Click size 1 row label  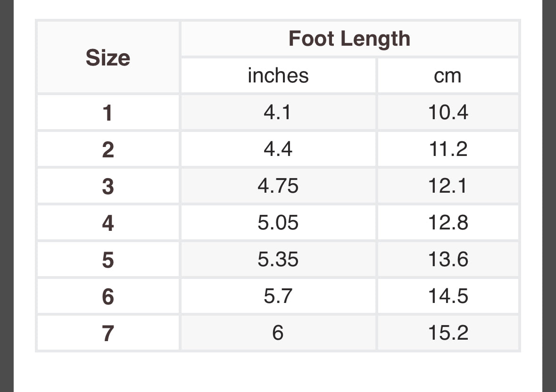pos(108,112)
